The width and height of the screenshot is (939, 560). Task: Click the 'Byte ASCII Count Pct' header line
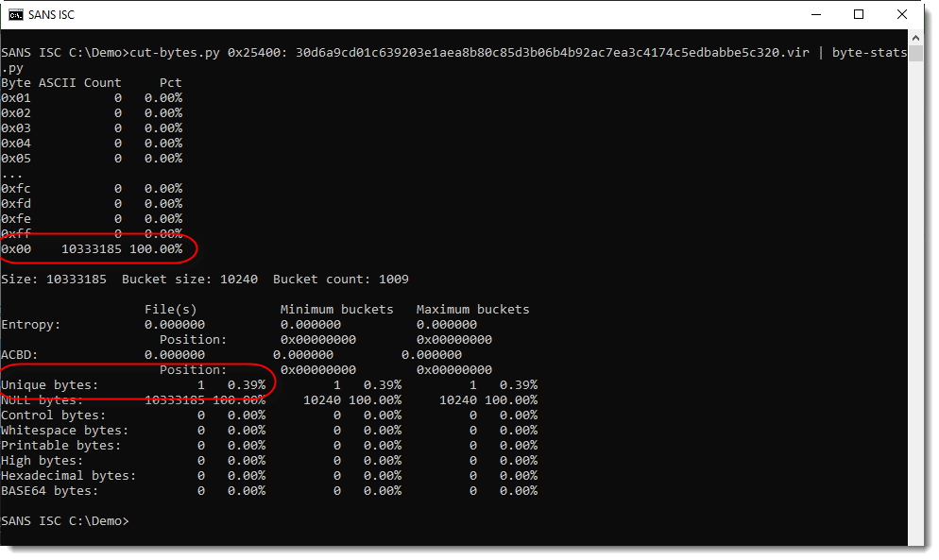(91, 83)
